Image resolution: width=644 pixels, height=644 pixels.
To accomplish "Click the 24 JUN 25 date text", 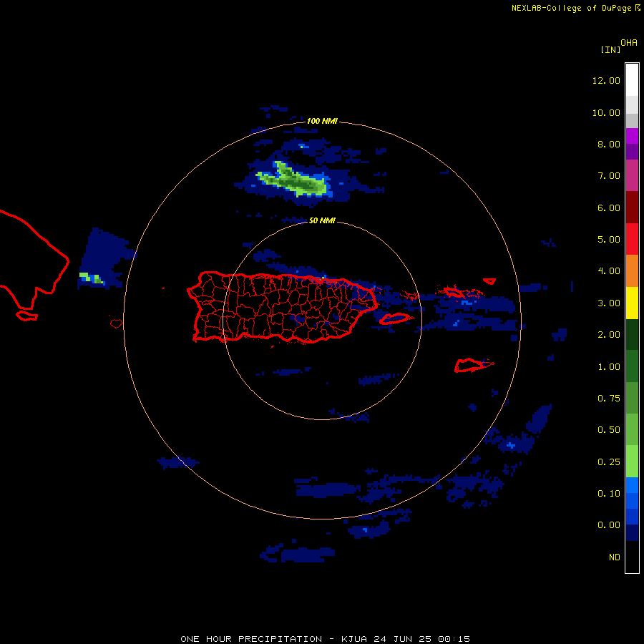I will (402, 639).
